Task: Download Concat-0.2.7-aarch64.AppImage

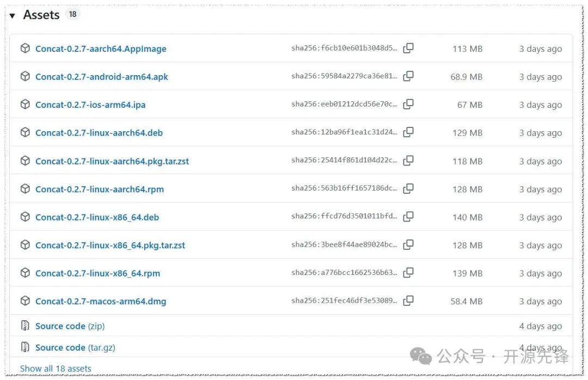Action: (101, 49)
